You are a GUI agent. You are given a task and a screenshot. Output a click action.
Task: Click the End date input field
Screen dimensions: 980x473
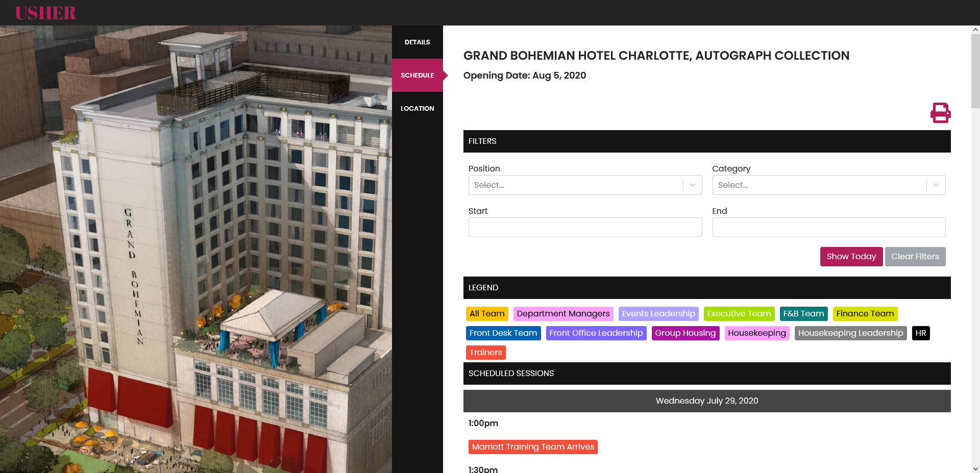(829, 227)
